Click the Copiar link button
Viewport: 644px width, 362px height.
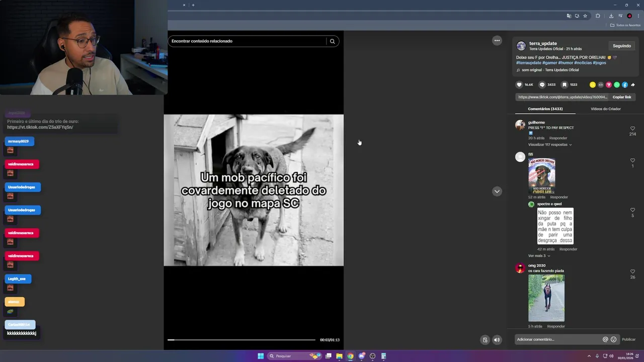point(622,97)
